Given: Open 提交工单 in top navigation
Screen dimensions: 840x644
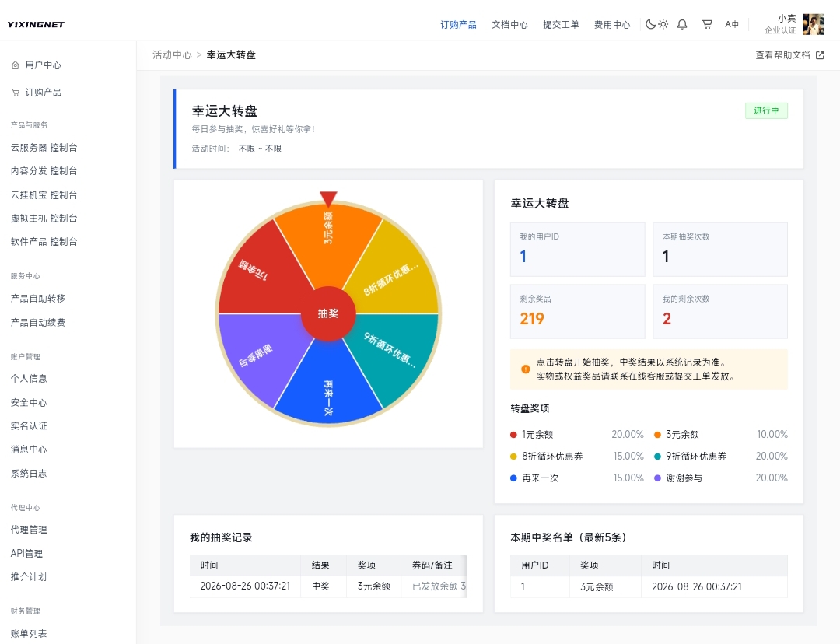Looking at the screenshot, I should (561, 25).
